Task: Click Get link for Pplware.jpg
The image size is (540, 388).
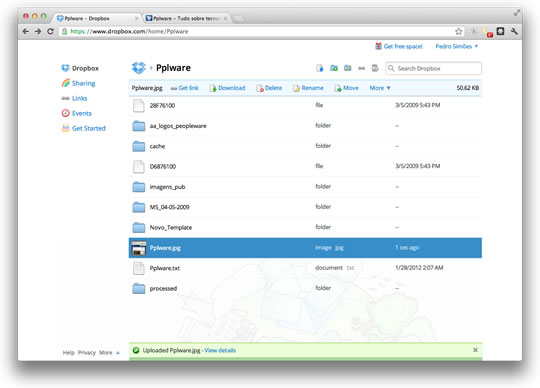Action: point(185,88)
